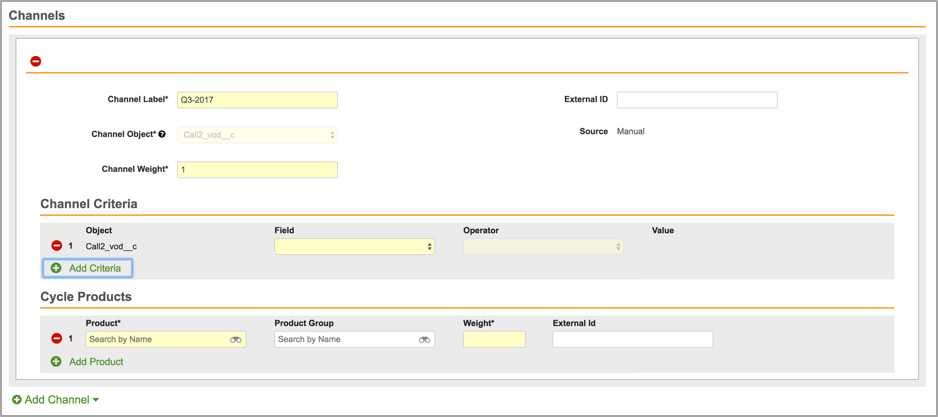Open Product lookup binoculars icon
The width and height of the screenshot is (938, 417).
[236, 340]
